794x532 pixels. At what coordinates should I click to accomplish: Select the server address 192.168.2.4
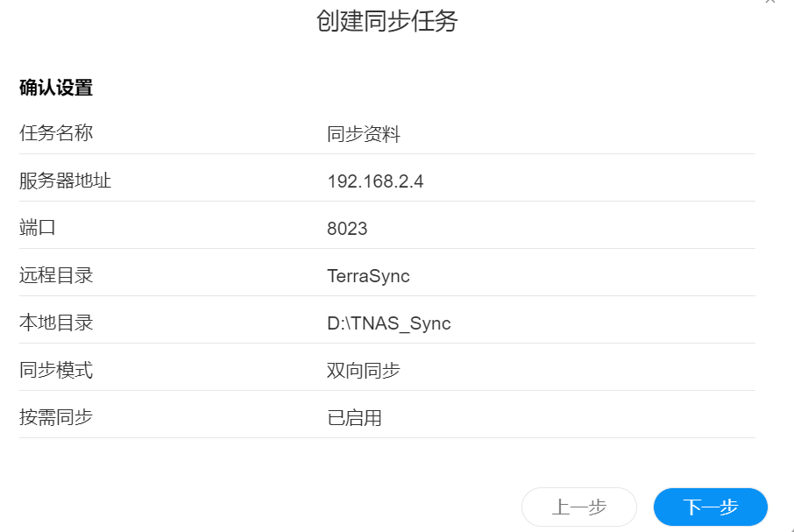(375, 181)
